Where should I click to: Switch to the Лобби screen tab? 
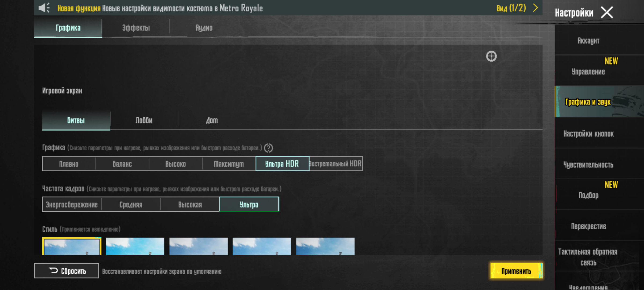pos(144,121)
